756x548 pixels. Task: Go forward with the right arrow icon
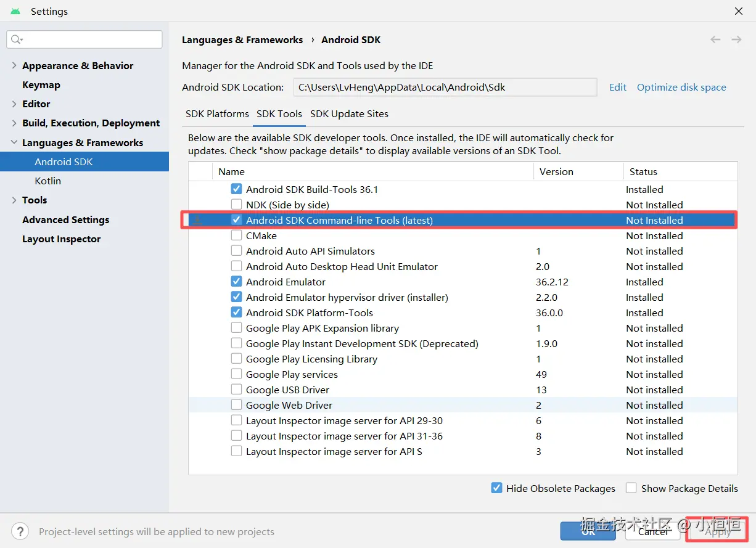pyautogui.click(x=736, y=39)
